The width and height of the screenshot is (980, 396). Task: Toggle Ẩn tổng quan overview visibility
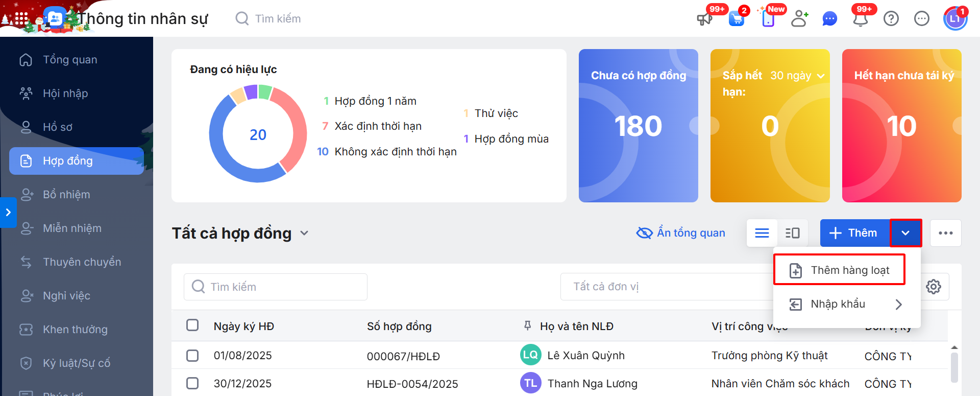coord(680,233)
